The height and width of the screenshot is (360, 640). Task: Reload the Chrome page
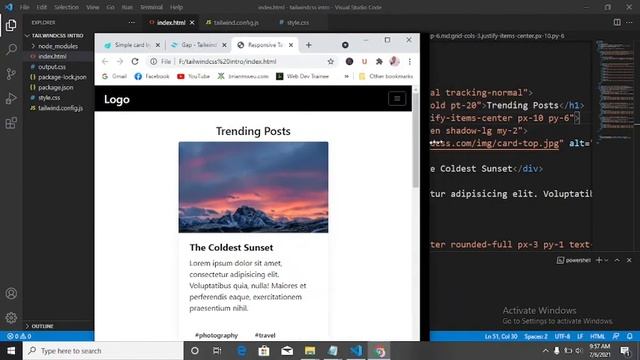pyautogui.click(x=135, y=61)
